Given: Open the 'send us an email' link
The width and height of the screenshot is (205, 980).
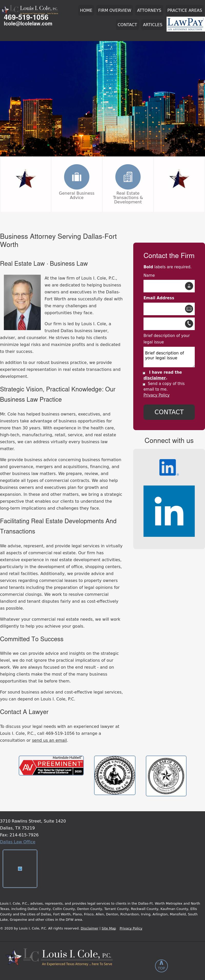Looking at the screenshot, I should point(49,740).
